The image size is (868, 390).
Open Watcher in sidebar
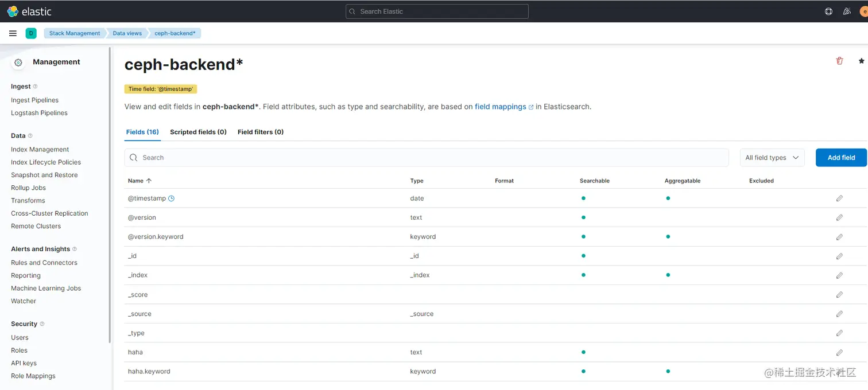click(x=24, y=301)
